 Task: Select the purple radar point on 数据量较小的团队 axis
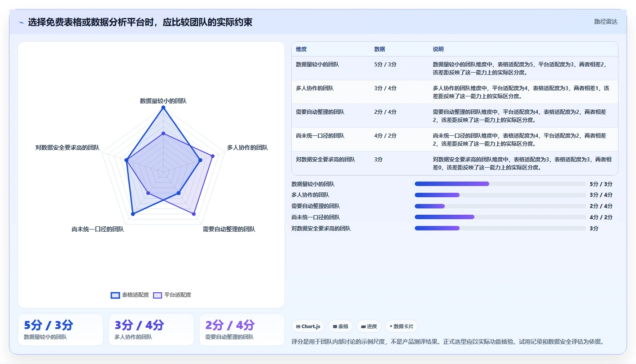pyautogui.click(x=163, y=134)
